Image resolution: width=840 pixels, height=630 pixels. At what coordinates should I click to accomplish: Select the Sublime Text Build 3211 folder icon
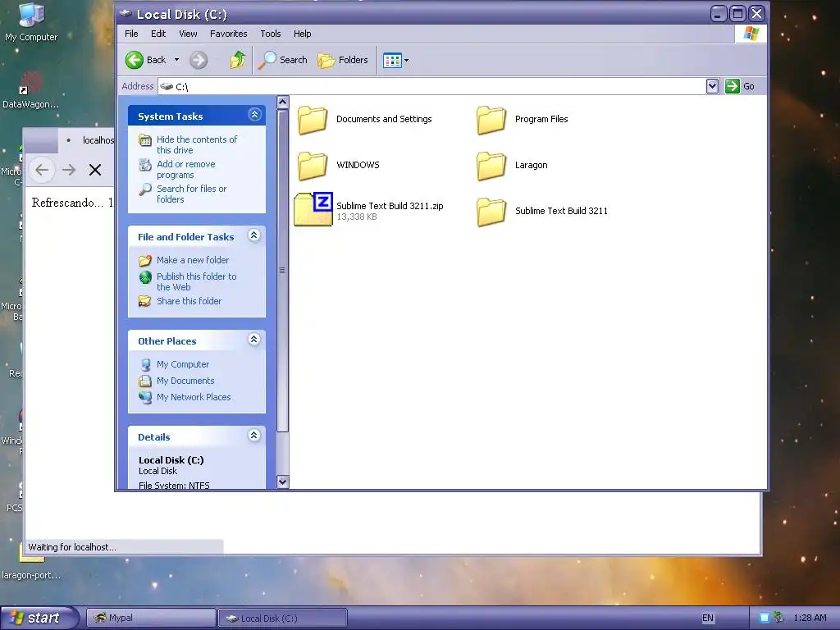pos(491,211)
